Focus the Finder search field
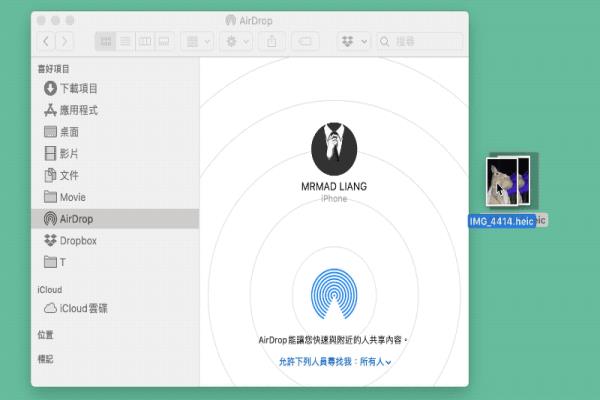The height and width of the screenshot is (400, 600). coord(420,41)
